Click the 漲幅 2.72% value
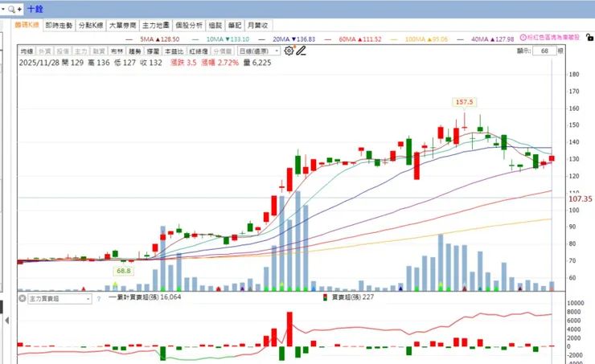 click(x=220, y=63)
